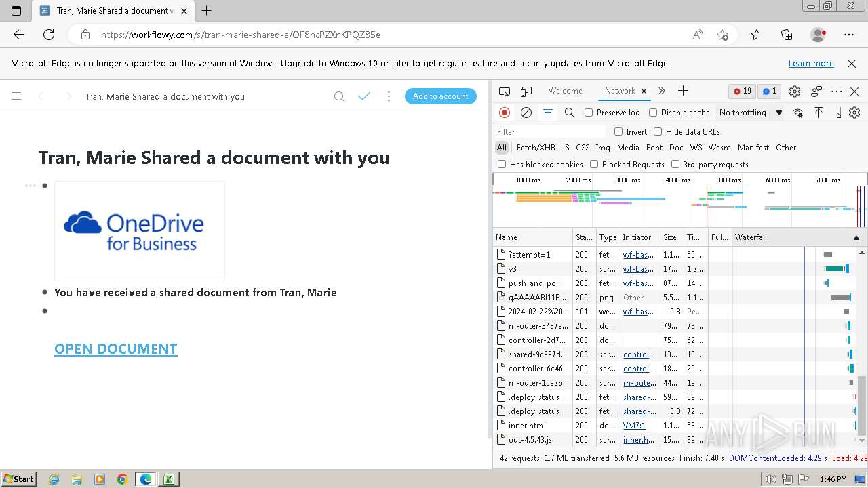The width and height of the screenshot is (868, 488).
Task: Open Excel from the taskbar
Action: click(x=168, y=479)
